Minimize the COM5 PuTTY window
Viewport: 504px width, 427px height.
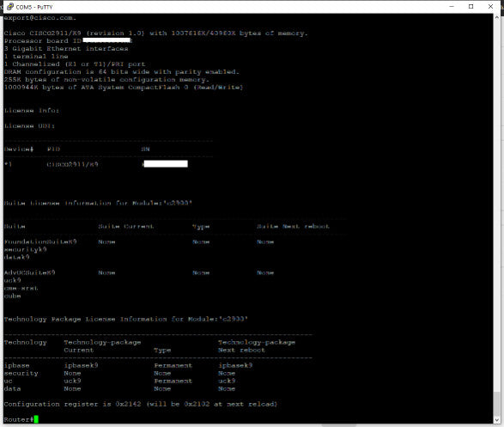[452, 6]
